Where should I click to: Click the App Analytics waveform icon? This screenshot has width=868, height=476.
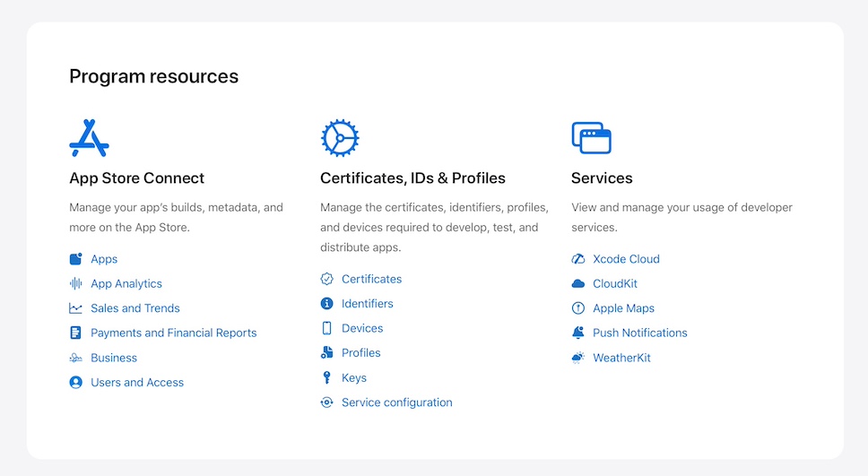click(76, 283)
